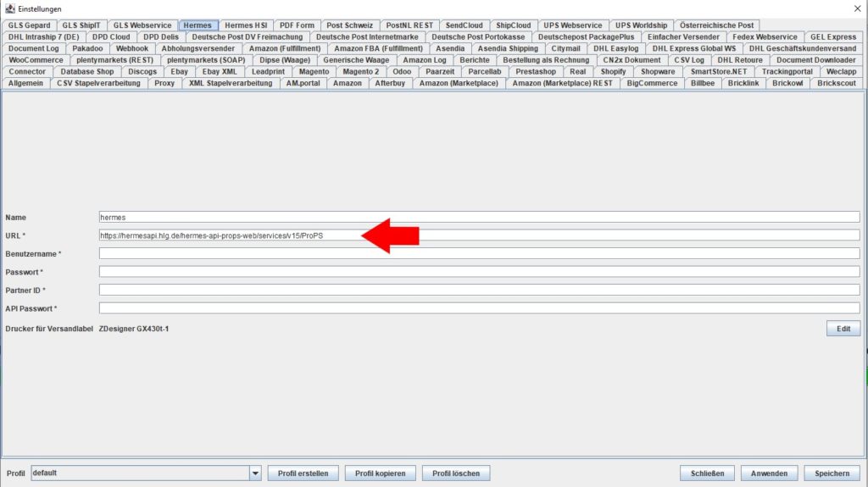Image resolution: width=868 pixels, height=487 pixels.
Task: Click the Einstellungen window icon
Action: [10, 8]
